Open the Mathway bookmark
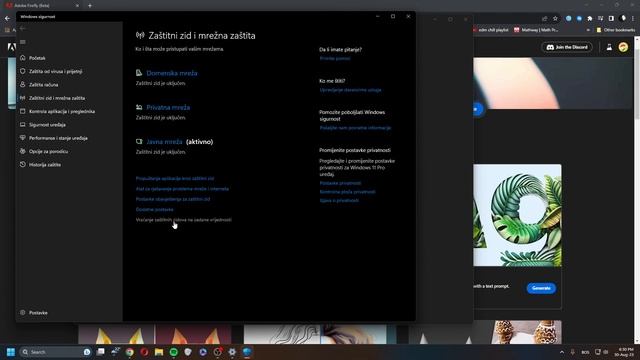640x360 pixels. tap(536, 30)
